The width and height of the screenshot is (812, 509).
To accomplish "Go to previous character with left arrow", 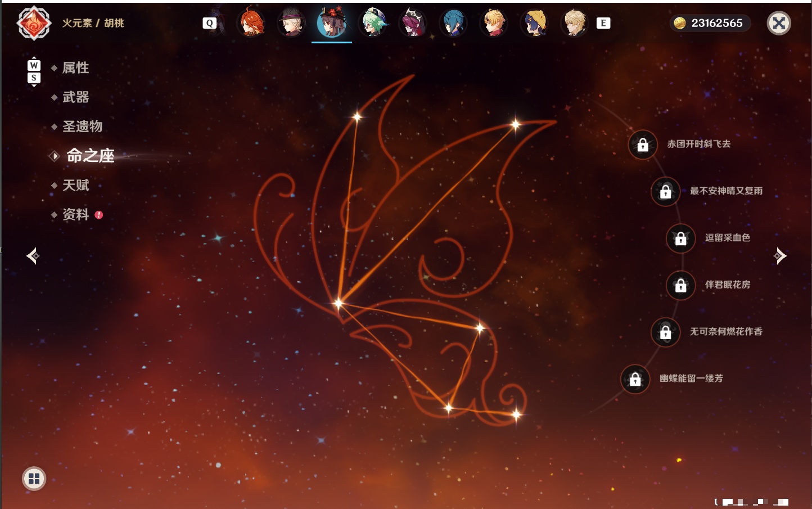I will coord(33,256).
